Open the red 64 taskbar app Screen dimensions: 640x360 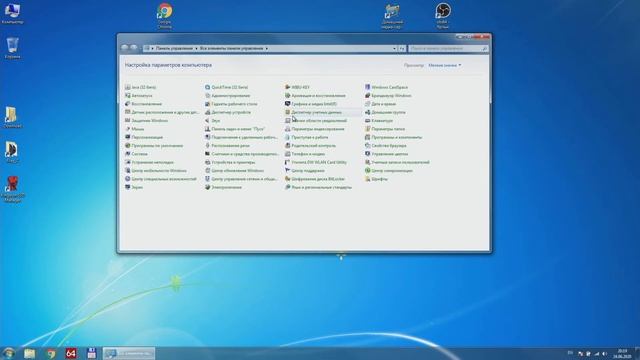(x=71, y=353)
